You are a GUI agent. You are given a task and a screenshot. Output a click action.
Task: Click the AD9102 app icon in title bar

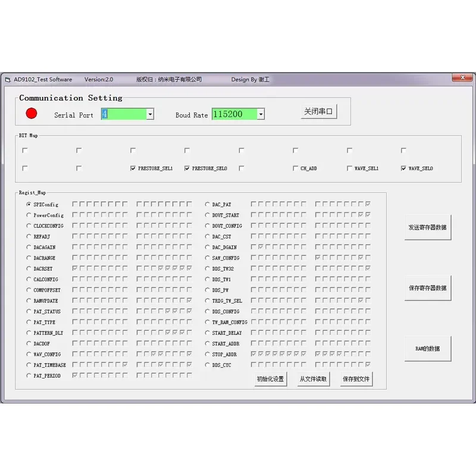[8, 80]
